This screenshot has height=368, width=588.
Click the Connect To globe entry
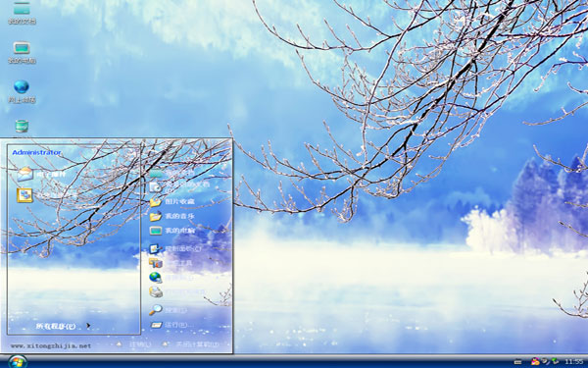171,278
